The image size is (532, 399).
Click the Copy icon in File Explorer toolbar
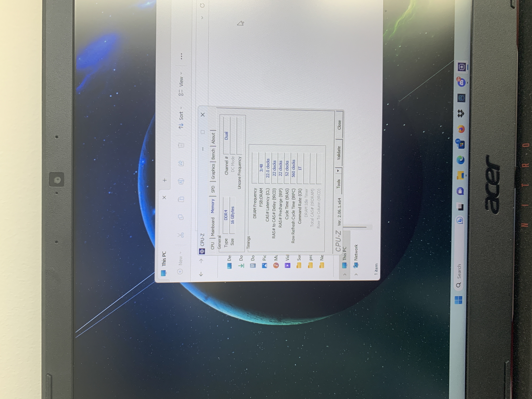(x=181, y=217)
